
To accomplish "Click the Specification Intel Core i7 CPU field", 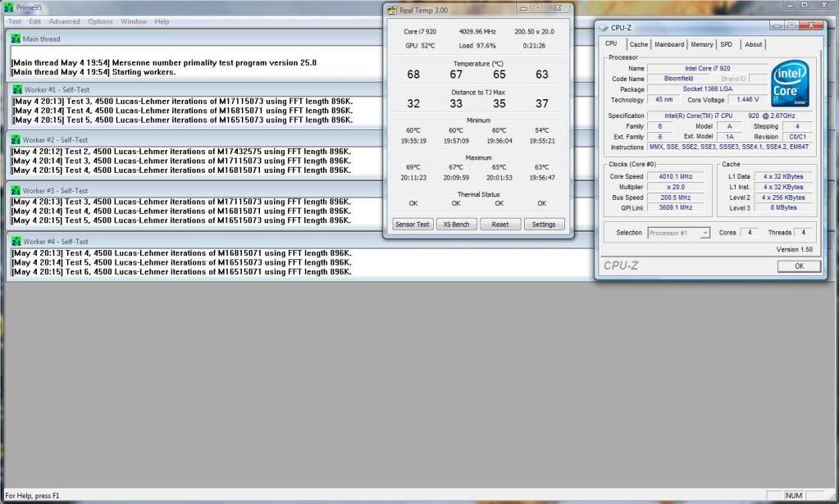I will click(x=730, y=116).
